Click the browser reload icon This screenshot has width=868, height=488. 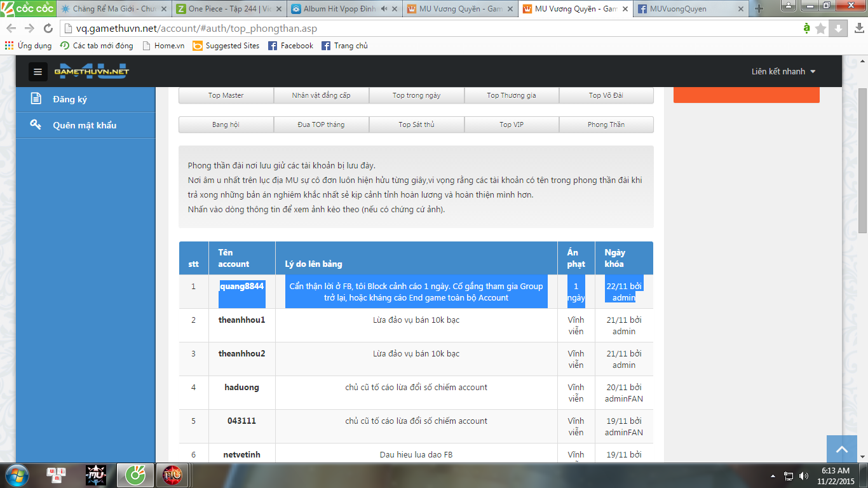(x=48, y=29)
